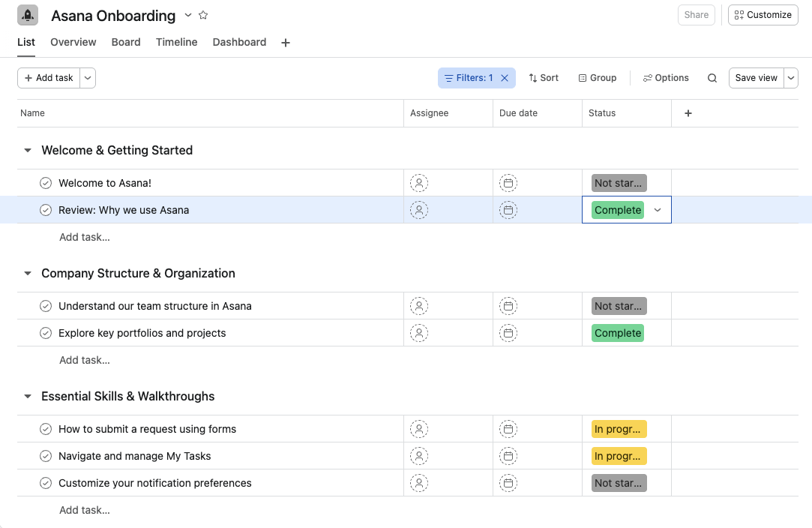Click the Customize button

[x=763, y=14]
